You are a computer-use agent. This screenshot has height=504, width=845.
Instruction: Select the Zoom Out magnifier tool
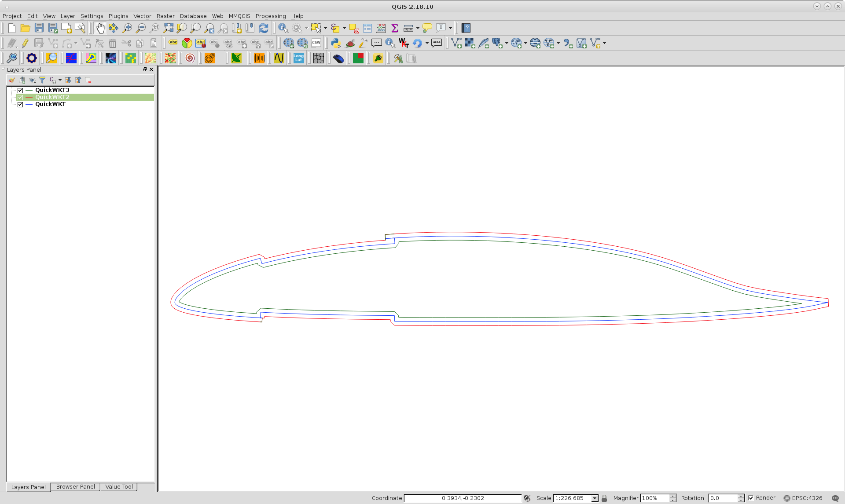coord(141,28)
